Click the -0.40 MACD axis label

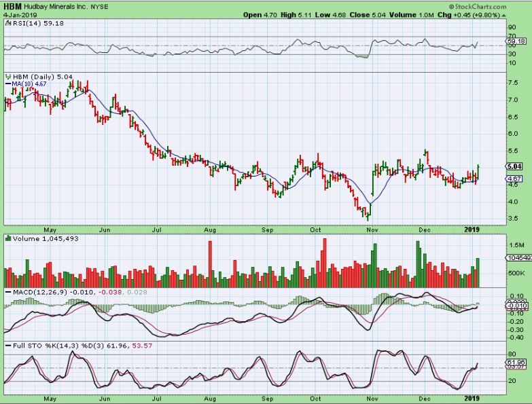tap(517, 337)
